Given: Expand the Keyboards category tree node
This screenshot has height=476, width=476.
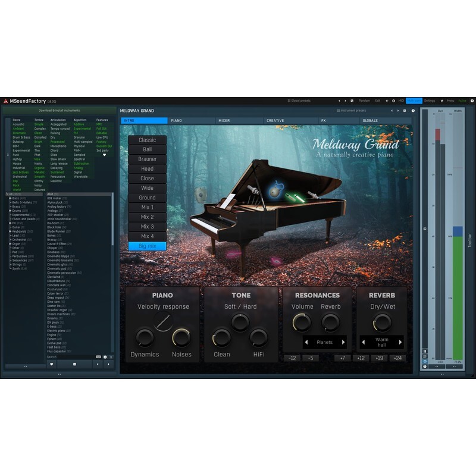Looking at the screenshot, I should click(10, 231).
